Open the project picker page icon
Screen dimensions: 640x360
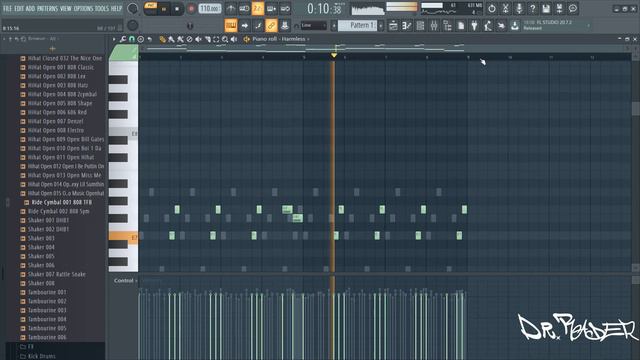461,26
